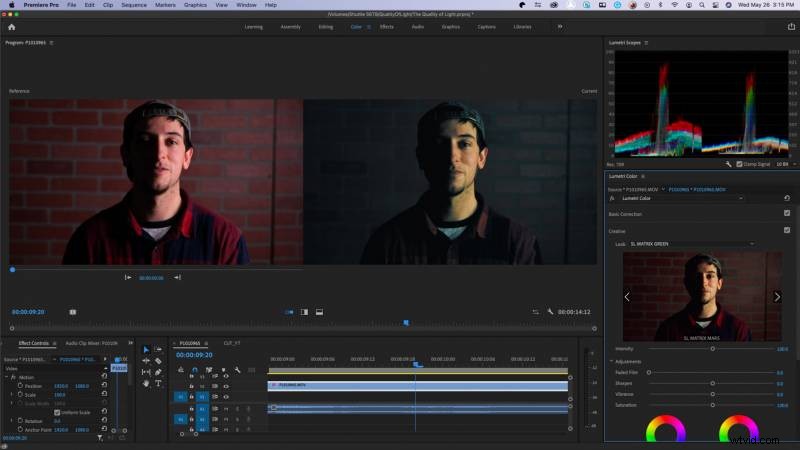This screenshot has width=800, height=450.
Task: Select the Hand tool
Action: [146, 383]
